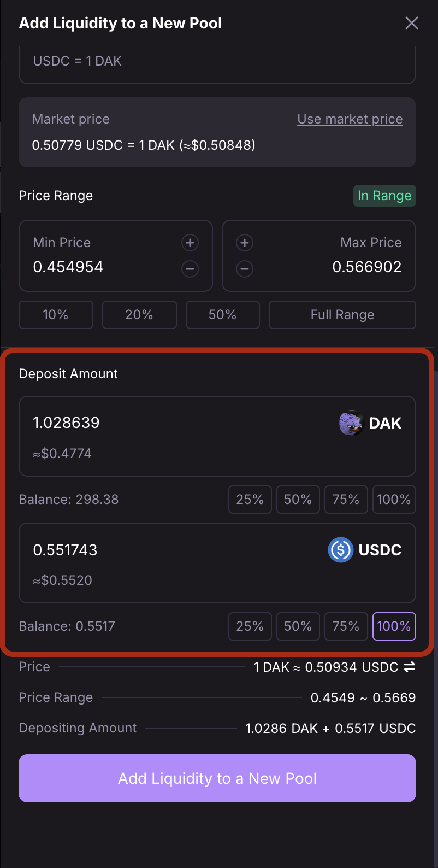Set DAK deposit to 100% of balance
The image size is (438, 868).
click(393, 500)
